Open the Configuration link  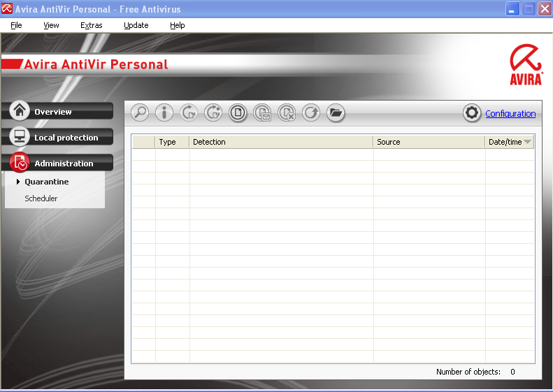click(510, 113)
